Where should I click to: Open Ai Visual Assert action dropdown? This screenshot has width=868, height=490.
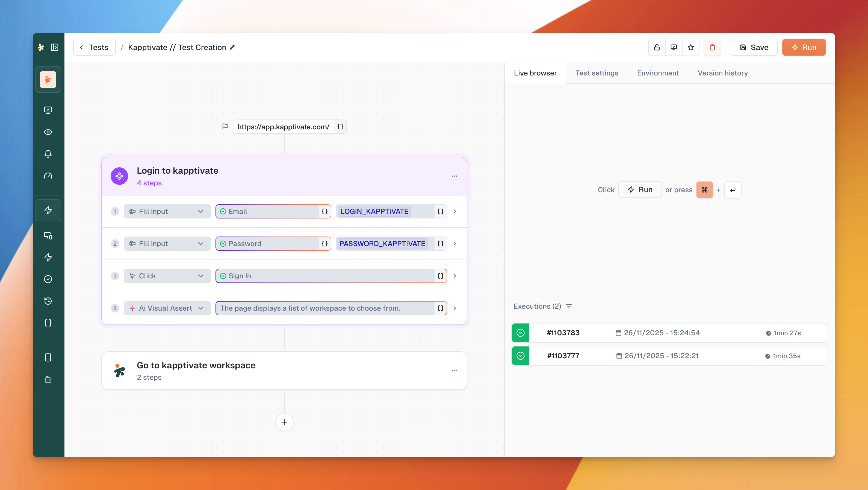click(167, 308)
